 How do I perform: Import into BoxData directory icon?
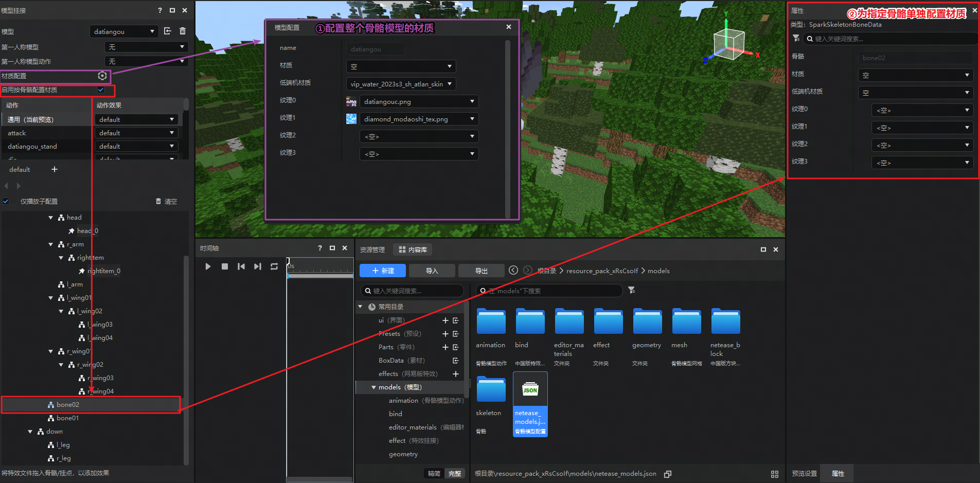[x=456, y=361]
